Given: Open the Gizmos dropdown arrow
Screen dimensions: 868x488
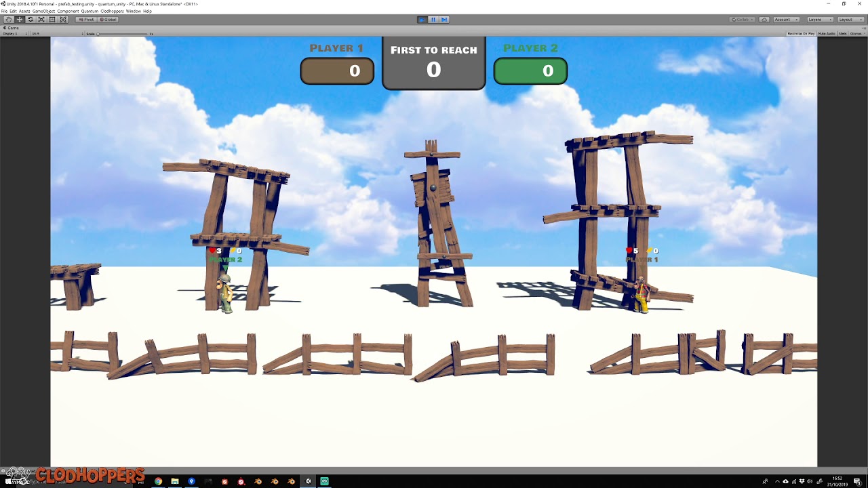Looking at the screenshot, I should point(863,34).
